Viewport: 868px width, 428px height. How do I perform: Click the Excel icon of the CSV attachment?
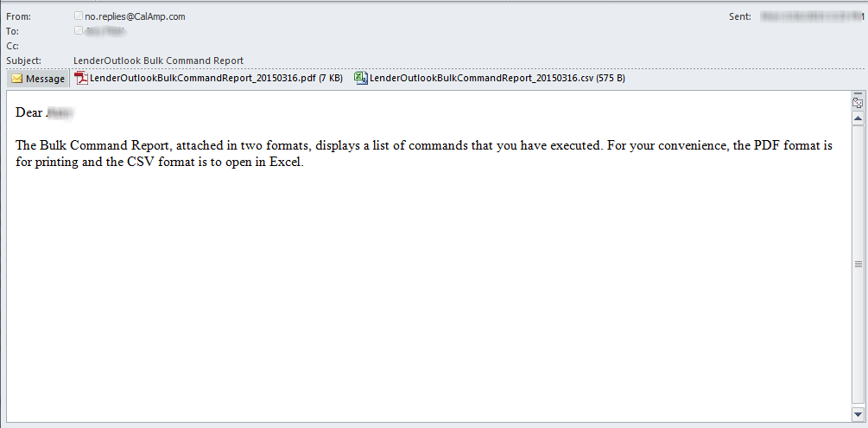coord(360,79)
